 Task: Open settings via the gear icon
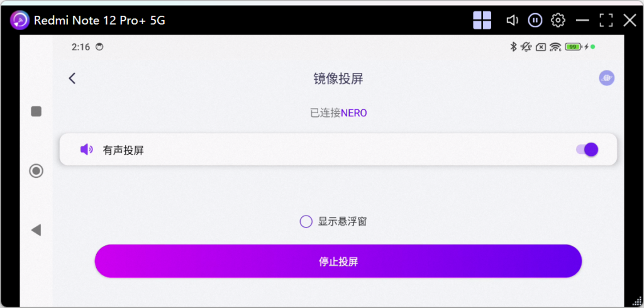coord(558,20)
